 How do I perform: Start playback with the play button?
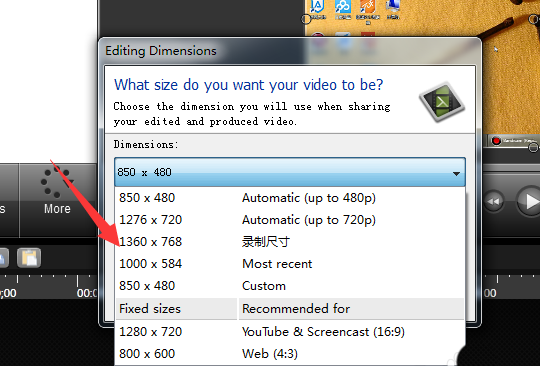pyautogui.click(x=530, y=202)
